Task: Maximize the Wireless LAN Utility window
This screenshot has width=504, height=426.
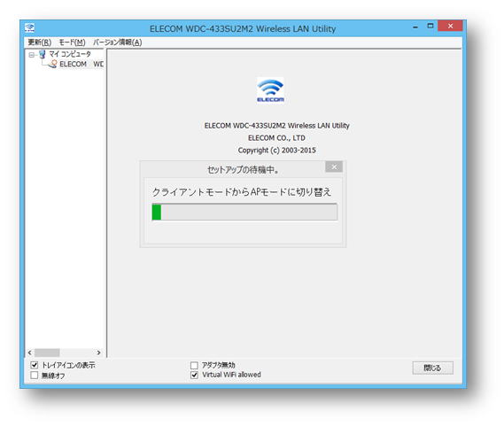Action: tap(430, 26)
